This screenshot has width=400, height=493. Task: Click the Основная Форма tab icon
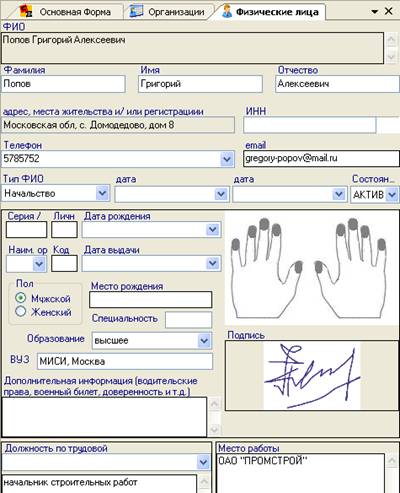point(26,11)
